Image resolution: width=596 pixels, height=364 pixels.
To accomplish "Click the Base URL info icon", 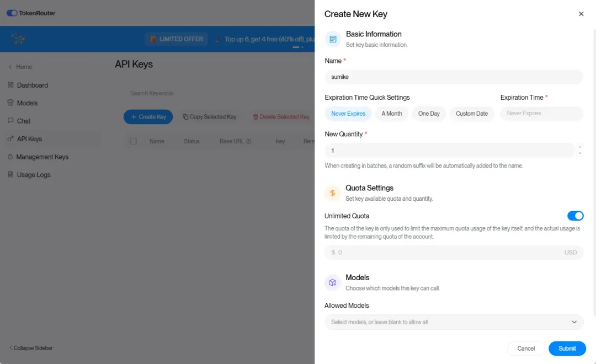I will (248, 141).
